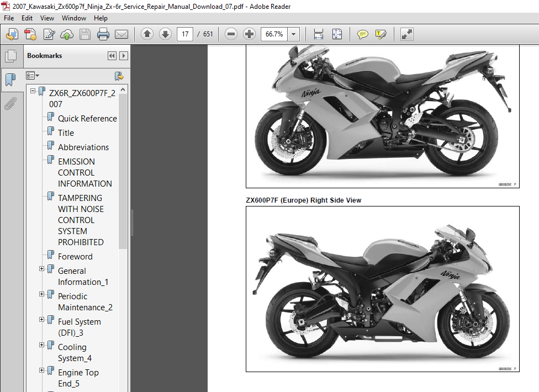Open the View menu
The width and height of the screenshot is (539, 392).
[x=47, y=18]
